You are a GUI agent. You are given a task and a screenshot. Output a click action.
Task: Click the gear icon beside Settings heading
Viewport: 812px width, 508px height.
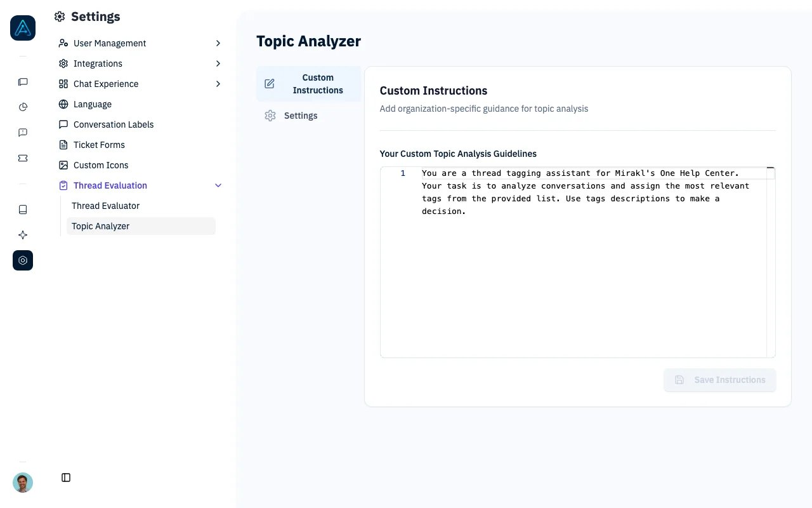60,17
